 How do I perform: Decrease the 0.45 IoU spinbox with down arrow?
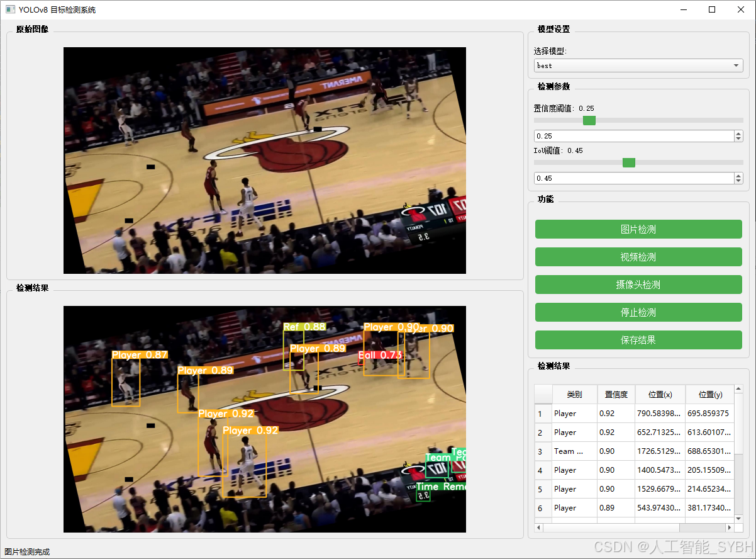(739, 181)
